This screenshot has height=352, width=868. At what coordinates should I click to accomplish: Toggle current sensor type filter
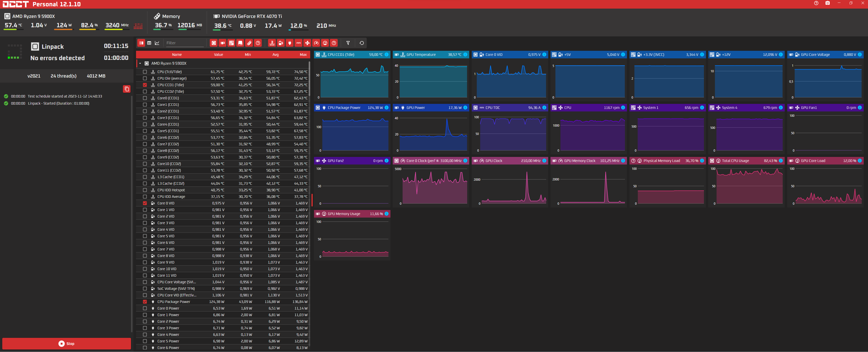[x=299, y=43]
